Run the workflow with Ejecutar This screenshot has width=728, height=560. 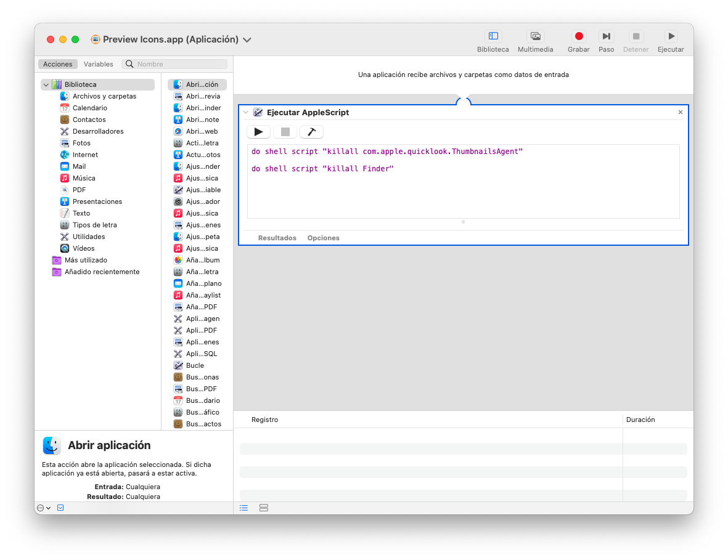[x=671, y=41]
